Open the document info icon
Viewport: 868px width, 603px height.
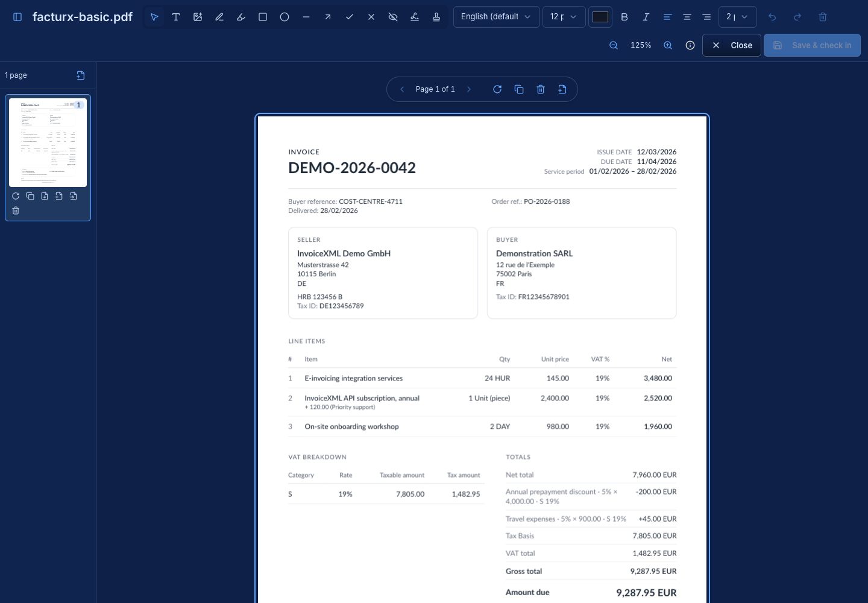click(x=690, y=45)
